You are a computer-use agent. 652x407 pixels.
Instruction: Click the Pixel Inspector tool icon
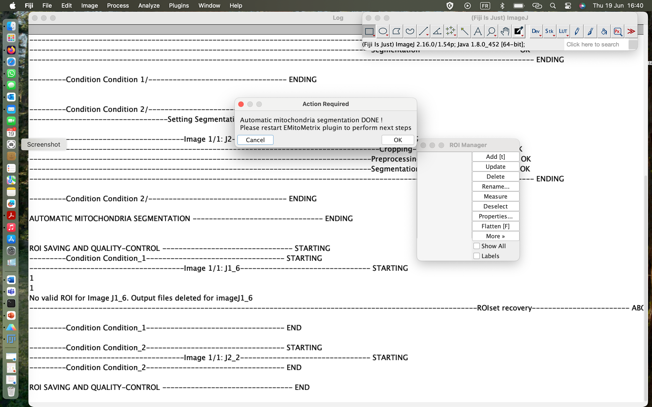(x=617, y=31)
